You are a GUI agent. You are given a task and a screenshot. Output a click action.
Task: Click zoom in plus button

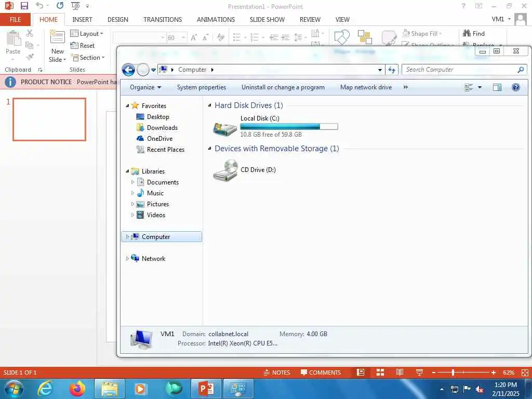494,373
